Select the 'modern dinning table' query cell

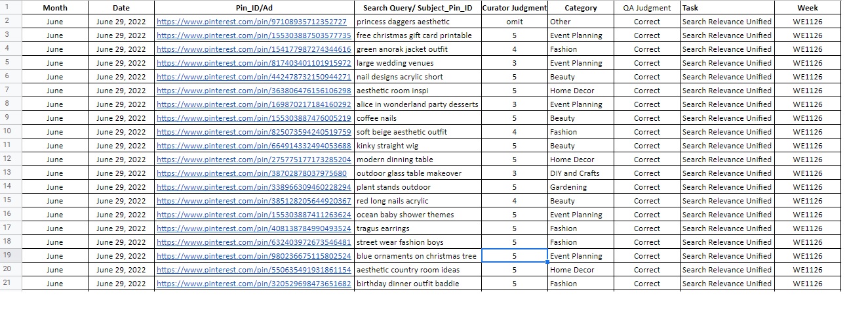tap(418, 160)
